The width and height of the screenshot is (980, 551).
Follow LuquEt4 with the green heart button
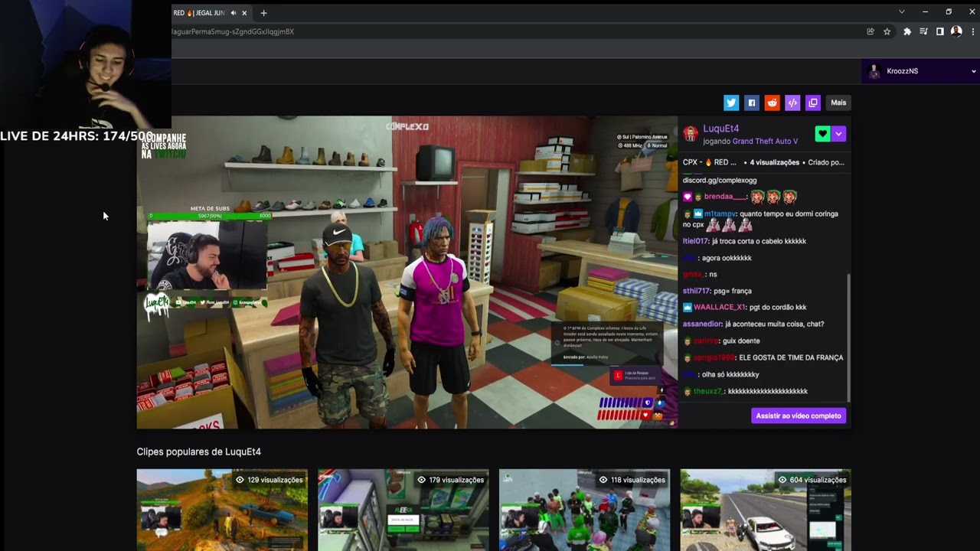click(x=822, y=134)
